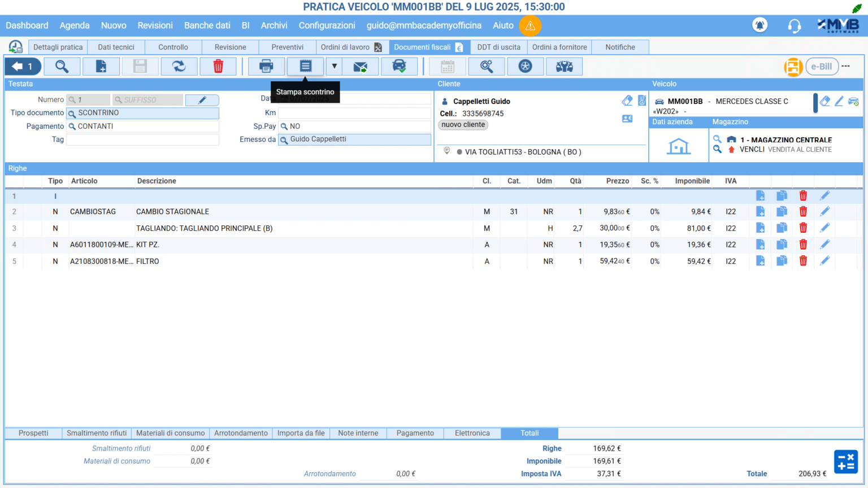Screen dimensions: 868x488
Task: Switch to the Preventivi tab
Action: pos(287,47)
